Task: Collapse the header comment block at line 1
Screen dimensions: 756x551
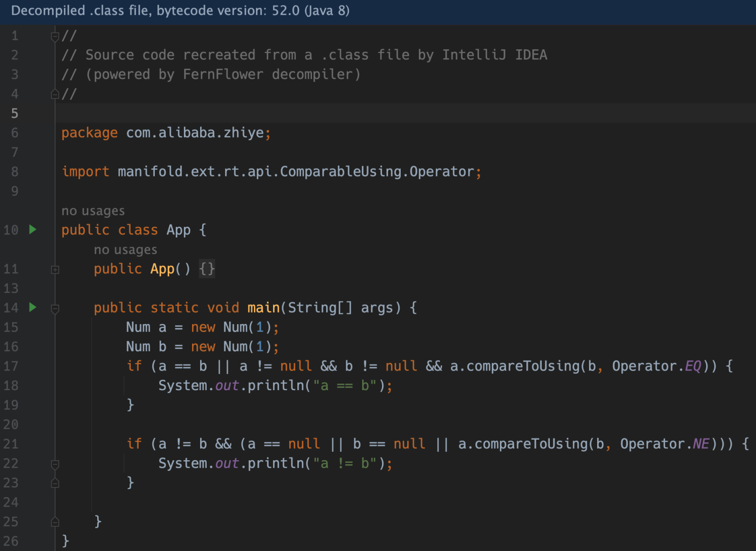Action: pos(55,36)
